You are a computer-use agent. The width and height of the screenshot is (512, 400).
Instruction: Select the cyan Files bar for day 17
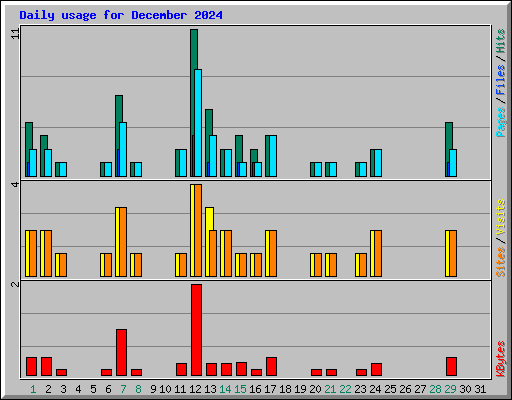(x=273, y=156)
